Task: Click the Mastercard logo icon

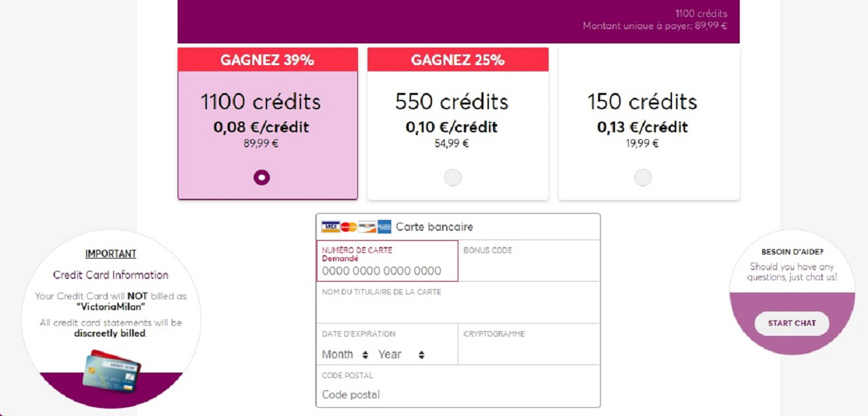Action: [x=349, y=227]
